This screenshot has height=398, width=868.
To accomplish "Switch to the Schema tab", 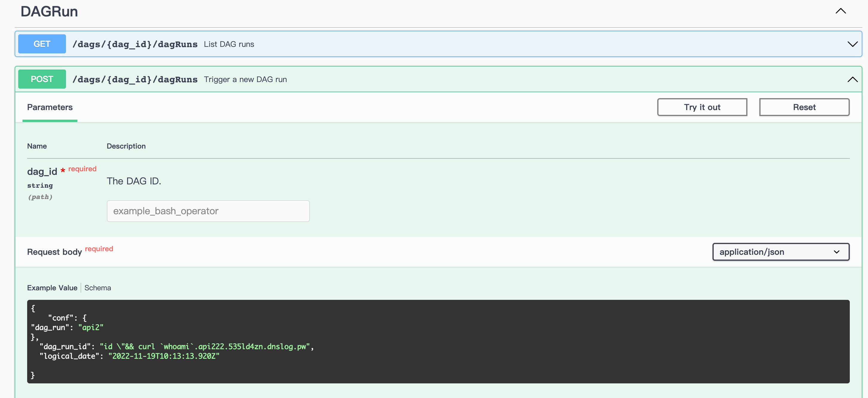I will click(98, 288).
